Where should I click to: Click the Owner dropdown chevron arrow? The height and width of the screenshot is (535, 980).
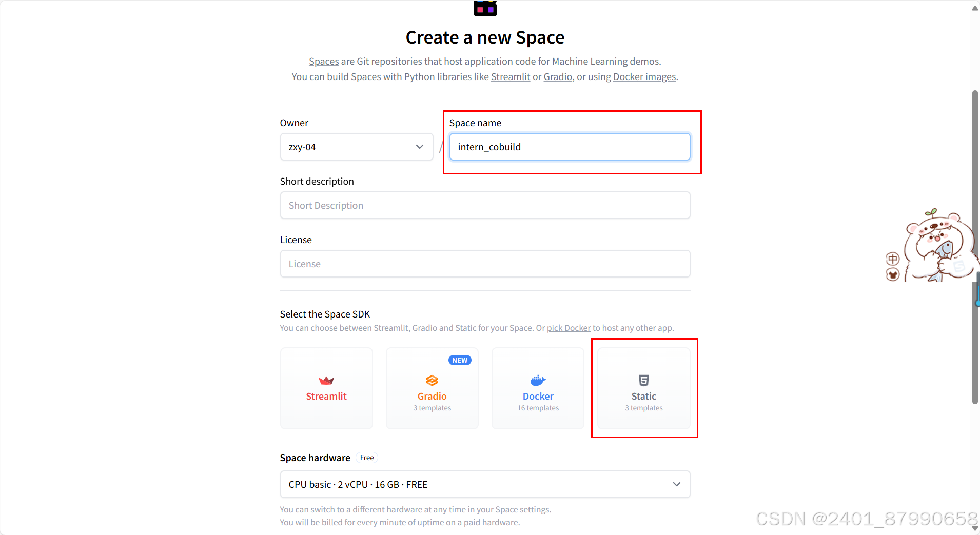420,147
